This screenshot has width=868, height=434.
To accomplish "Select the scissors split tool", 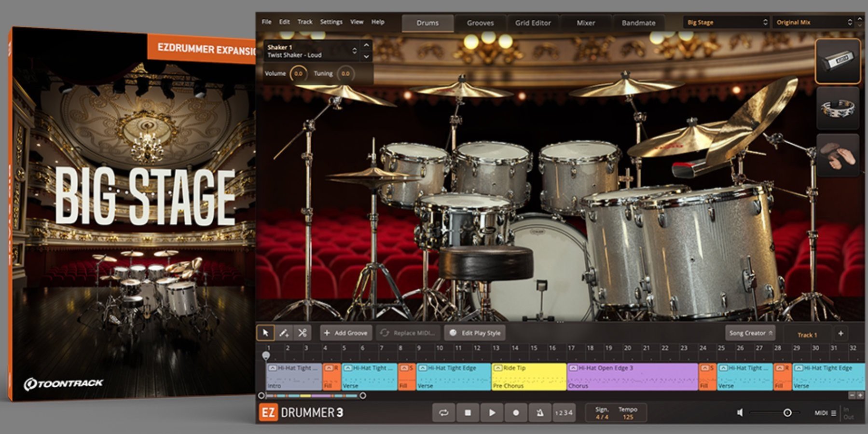I will (303, 333).
